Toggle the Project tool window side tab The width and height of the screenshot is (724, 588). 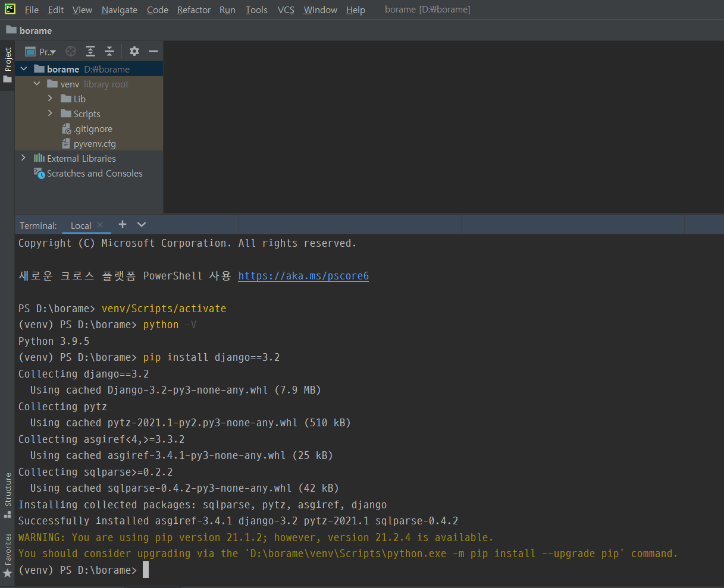coord(8,65)
